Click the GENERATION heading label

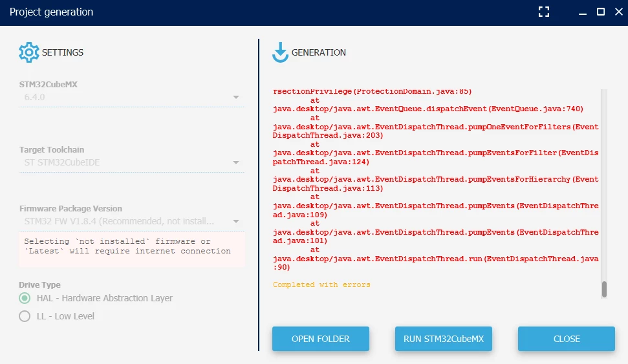[x=318, y=52]
